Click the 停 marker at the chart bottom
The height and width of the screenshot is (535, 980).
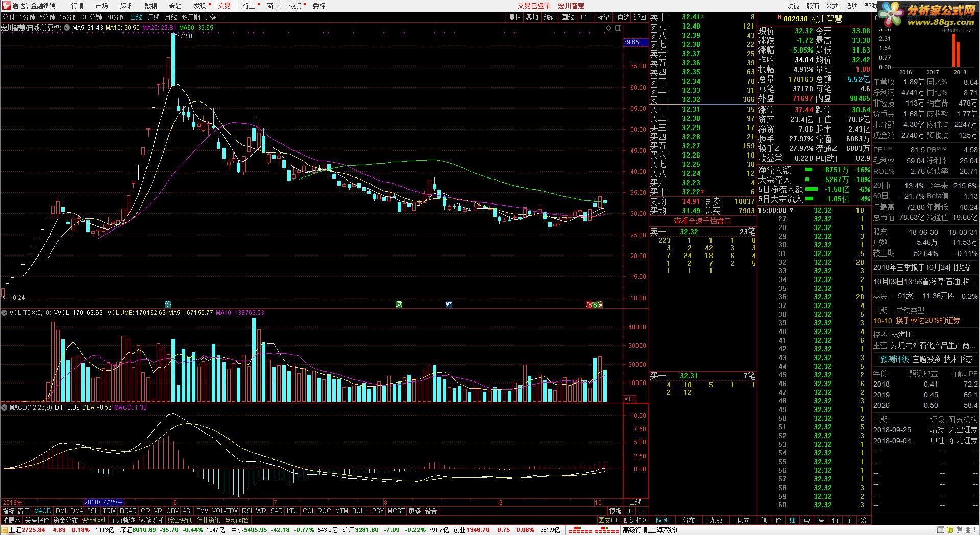point(168,304)
